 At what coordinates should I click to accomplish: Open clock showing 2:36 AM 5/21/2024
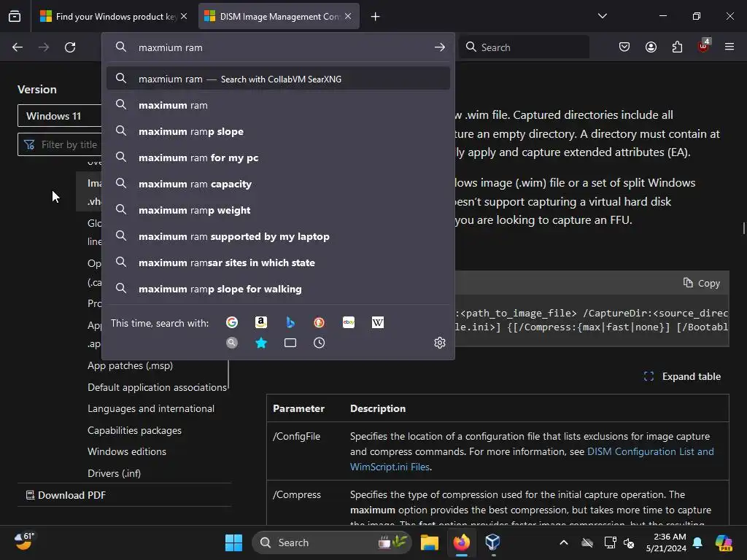[666, 542]
